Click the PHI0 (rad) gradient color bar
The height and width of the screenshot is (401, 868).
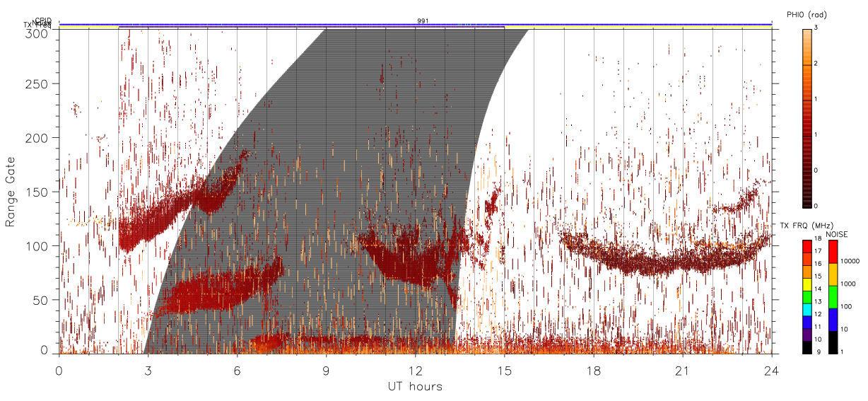807,117
